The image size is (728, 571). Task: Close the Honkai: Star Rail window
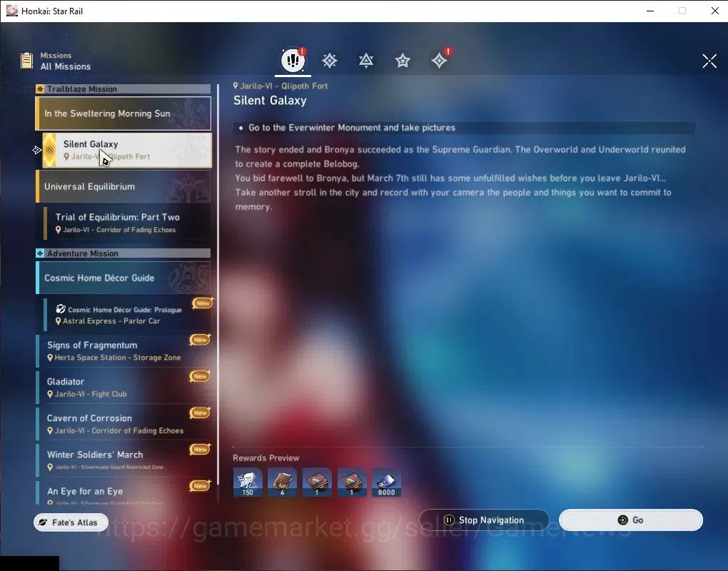(715, 11)
